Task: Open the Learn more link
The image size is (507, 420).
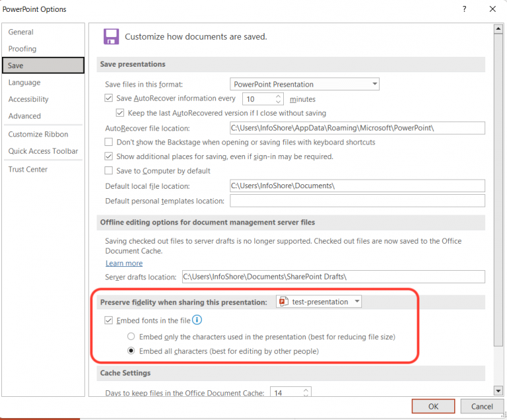Action: [124, 263]
